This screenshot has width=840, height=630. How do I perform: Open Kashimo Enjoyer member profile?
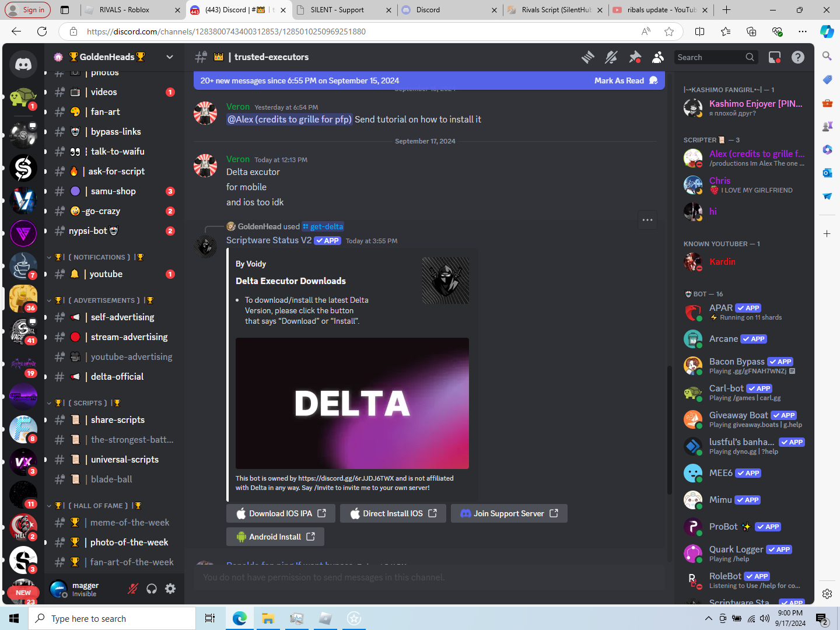tap(744, 108)
